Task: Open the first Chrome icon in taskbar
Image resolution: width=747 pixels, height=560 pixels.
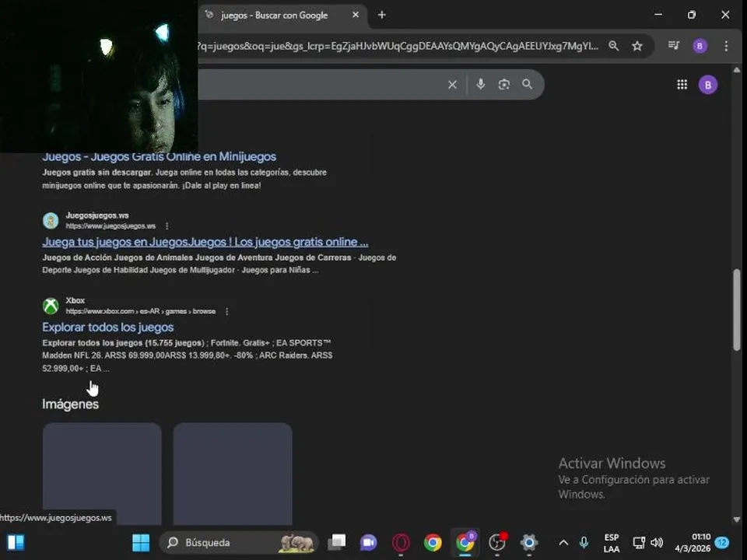Action: pyautogui.click(x=433, y=542)
